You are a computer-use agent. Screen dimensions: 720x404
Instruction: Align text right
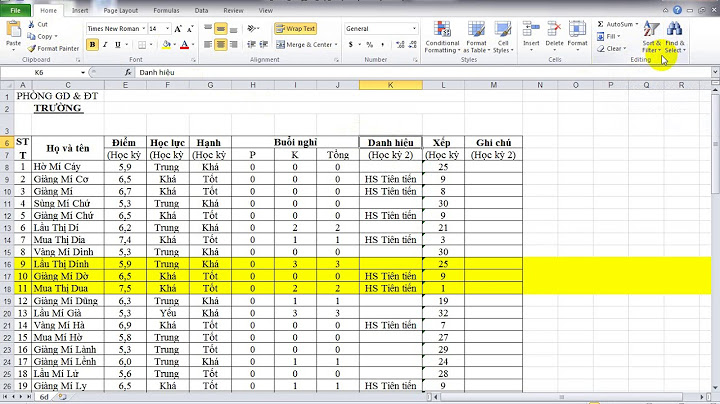point(234,45)
